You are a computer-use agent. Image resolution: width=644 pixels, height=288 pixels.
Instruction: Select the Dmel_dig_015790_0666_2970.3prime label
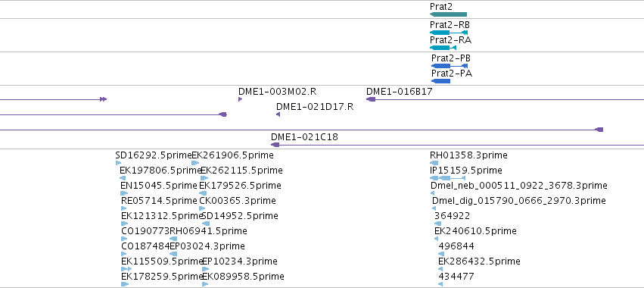519,201
